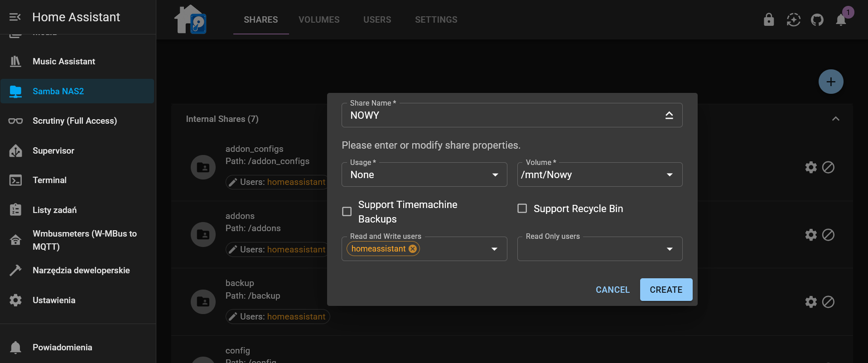Click the uppercase icon in Share Name field
The image size is (868, 363).
click(669, 115)
